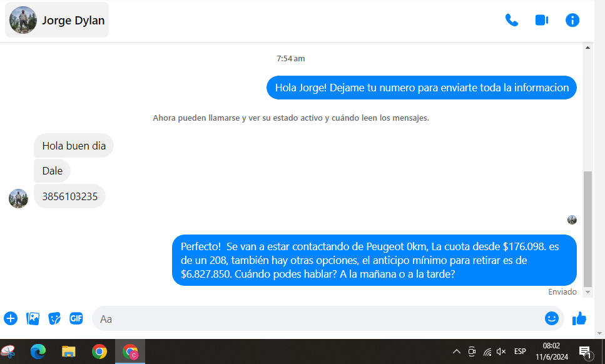This screenshot has height=364, width=605.
Task: Click the chat scrollbar thumb
Action: coord(587,229)
